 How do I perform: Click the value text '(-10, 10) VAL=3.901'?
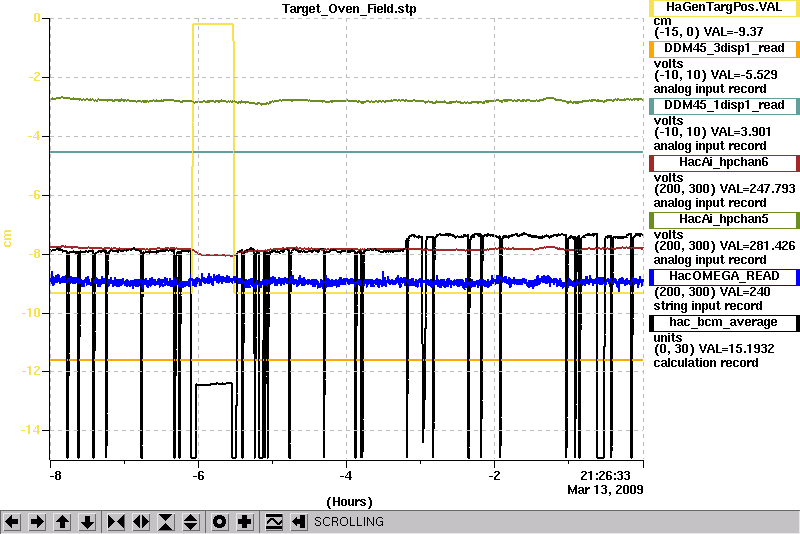(x=712, y=132)
